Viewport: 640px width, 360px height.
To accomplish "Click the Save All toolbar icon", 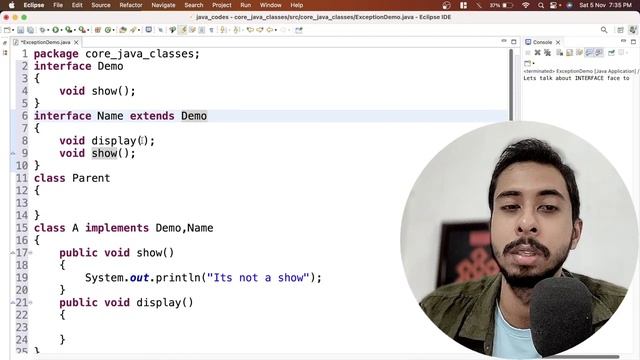I will (x=31, y=30).
